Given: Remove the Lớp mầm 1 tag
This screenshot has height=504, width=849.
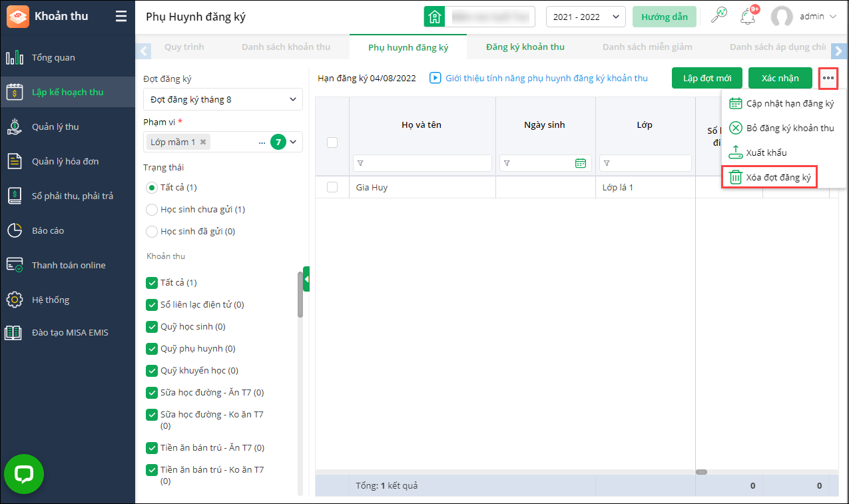Looking at the screenshot, I should [203, 142].
